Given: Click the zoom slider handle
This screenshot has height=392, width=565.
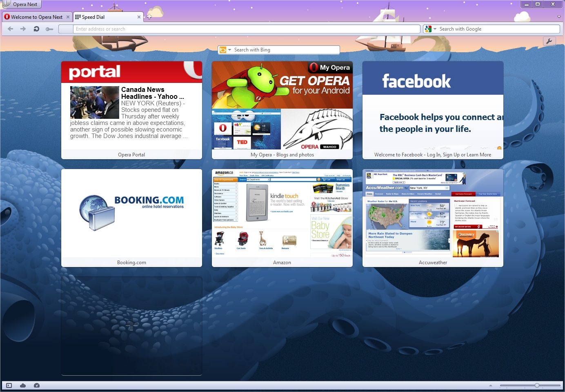Looking at the screenshot, I should point(537,385).
